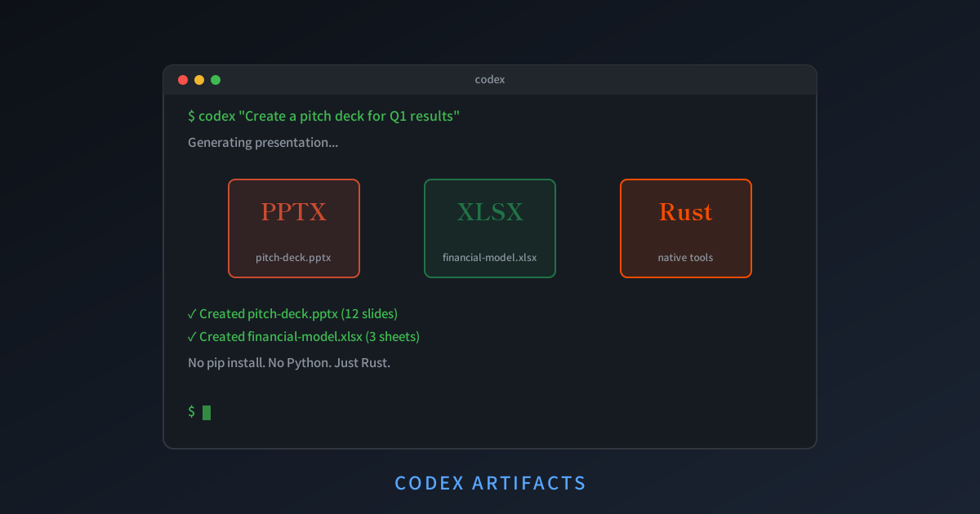Open the XLSX file card
Image resolution: width=980 pixels, height=514 pixels.
pyautogui.click(x=490, y=228)
